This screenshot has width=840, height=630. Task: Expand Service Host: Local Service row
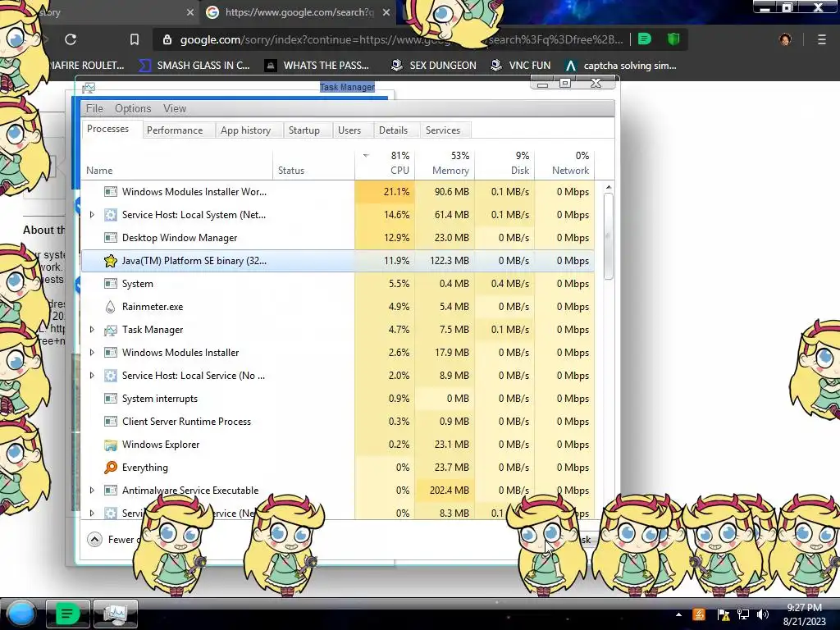(92, 376)
